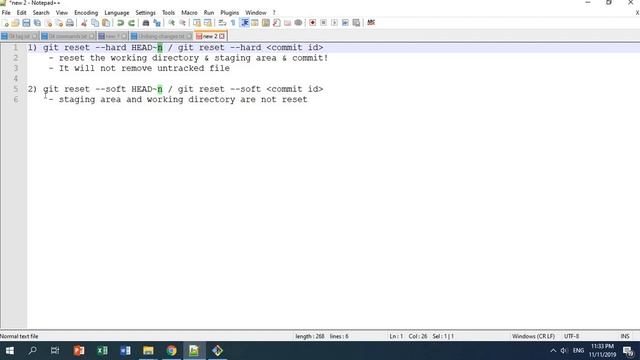Toggle Show All Characters pilcrow icon

233,23
